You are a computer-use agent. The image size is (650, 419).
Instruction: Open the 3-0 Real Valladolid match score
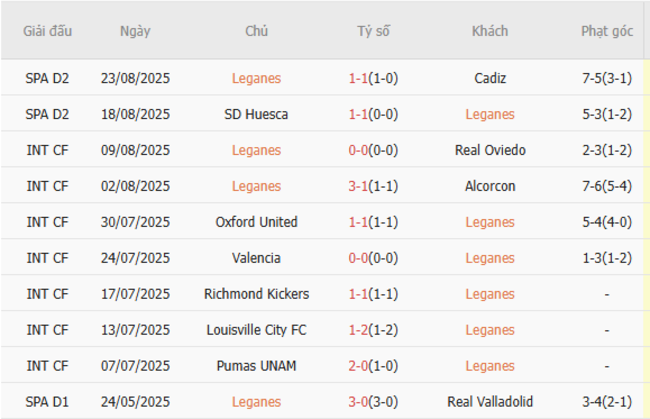(x=359, y=402)
